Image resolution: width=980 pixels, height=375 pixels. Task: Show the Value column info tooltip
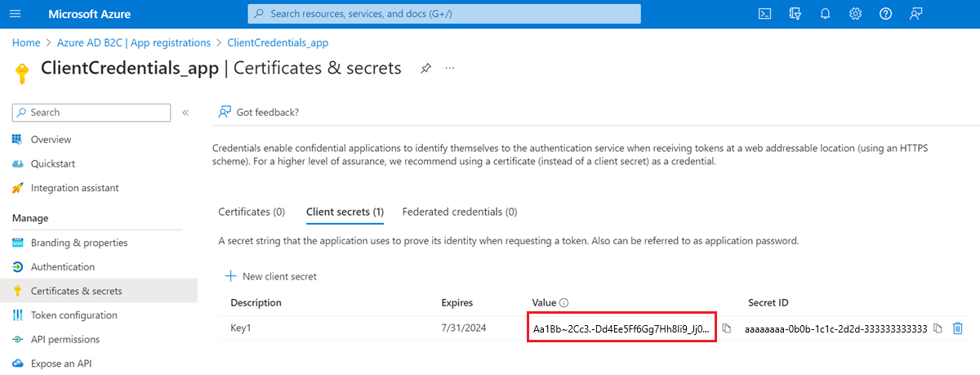(x=564, y=303)
